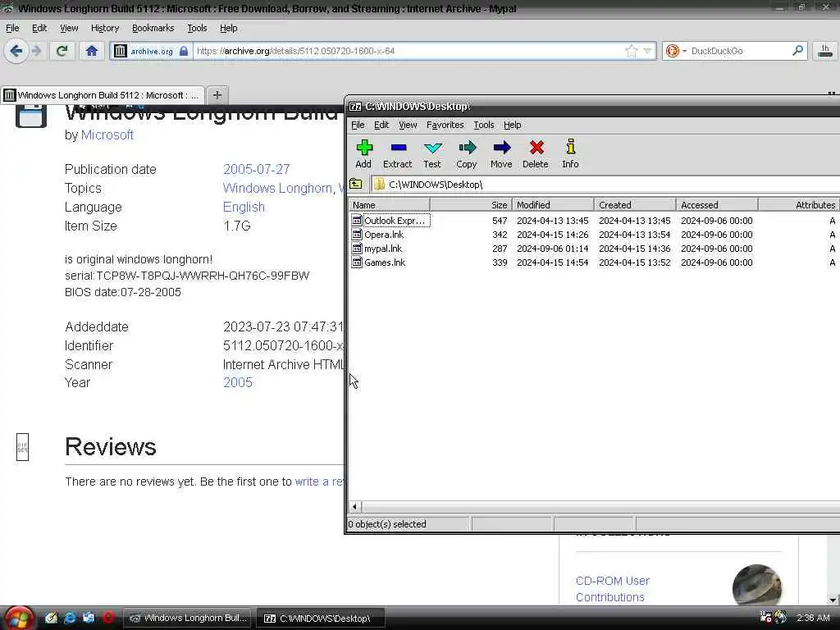The image size is (840, 630).
Task: Sort 7-Zip list by Attributes column
Action: 799,204
